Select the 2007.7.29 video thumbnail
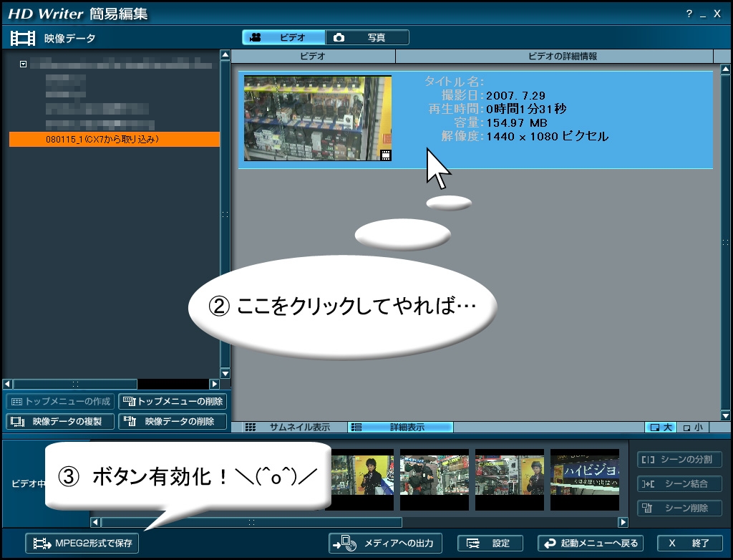733x560 pixels. pyautogui.click(x=317, y=118)
